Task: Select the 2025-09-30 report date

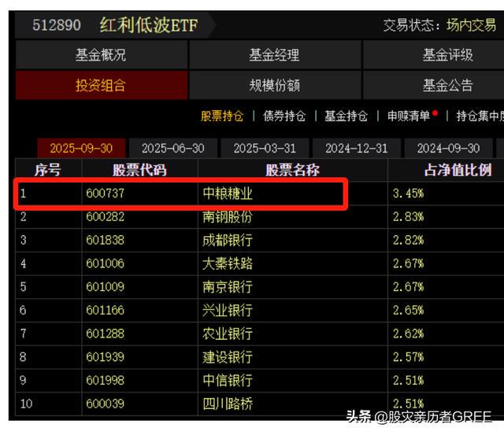Action: 81,148
